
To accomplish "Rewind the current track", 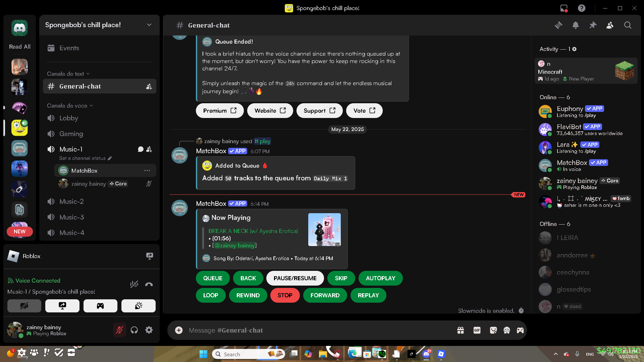I will 248,295.
